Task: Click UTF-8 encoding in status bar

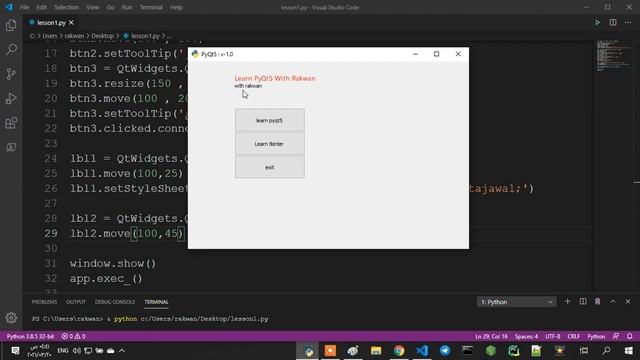Action: tap(553, 336)
